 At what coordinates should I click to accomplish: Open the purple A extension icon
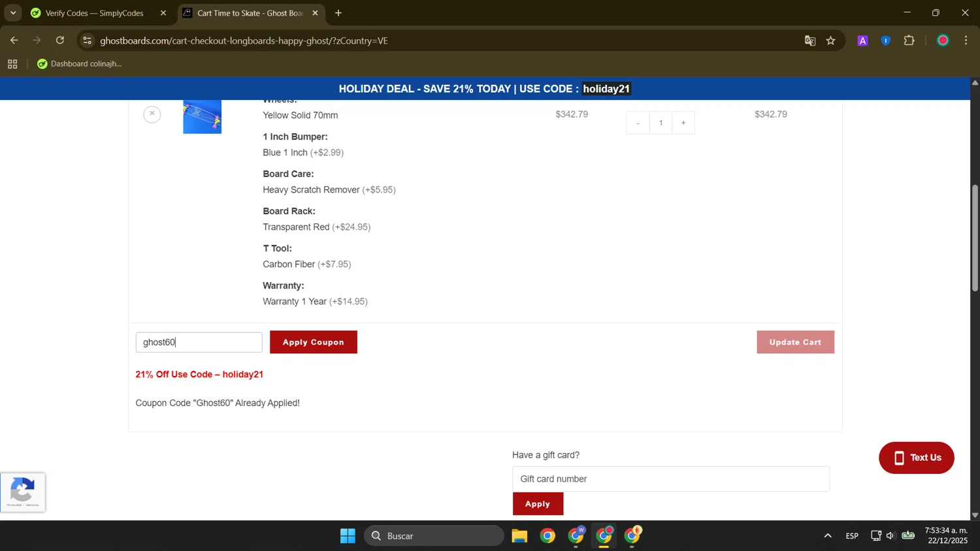(x=863, y=40)
